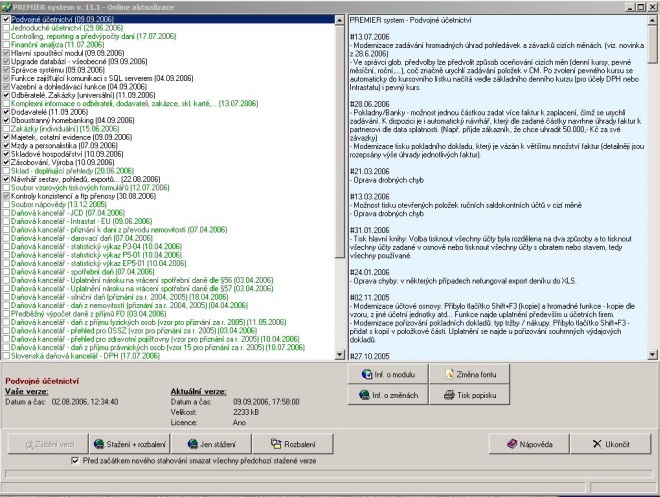Click the globe icon for Inf. o modulu
Image resolution: width=660 pixels, height=497 pixels.
pos(366,375)
